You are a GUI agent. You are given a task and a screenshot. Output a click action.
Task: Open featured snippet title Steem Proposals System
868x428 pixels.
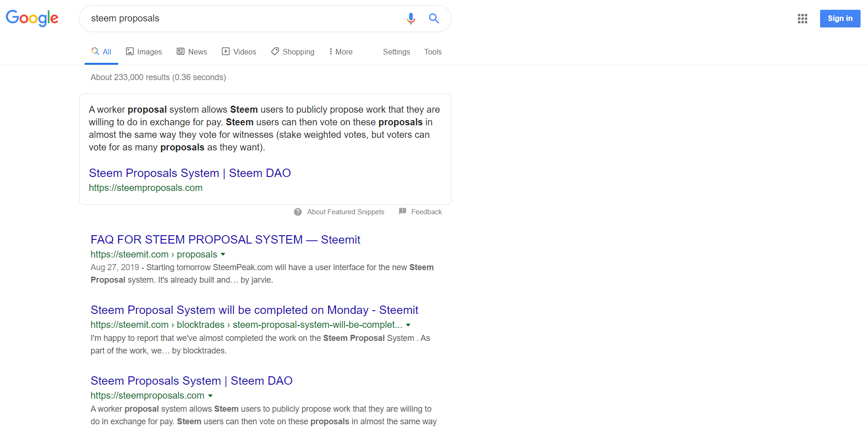click(190, 173)
